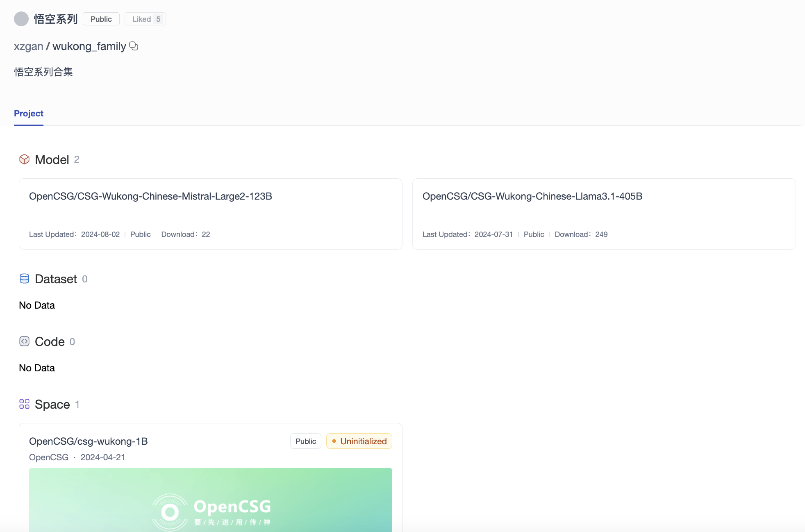Click the Public badge beside collection title

click(101, 19)
